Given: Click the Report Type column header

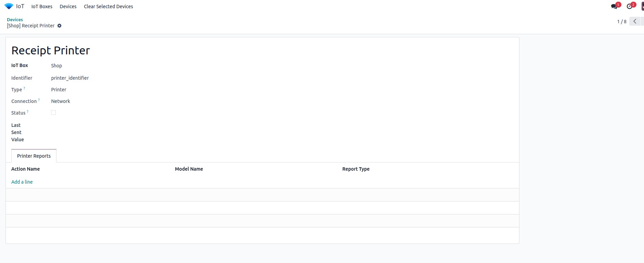Looking at the screenshot, I should (x=356, y=169).
